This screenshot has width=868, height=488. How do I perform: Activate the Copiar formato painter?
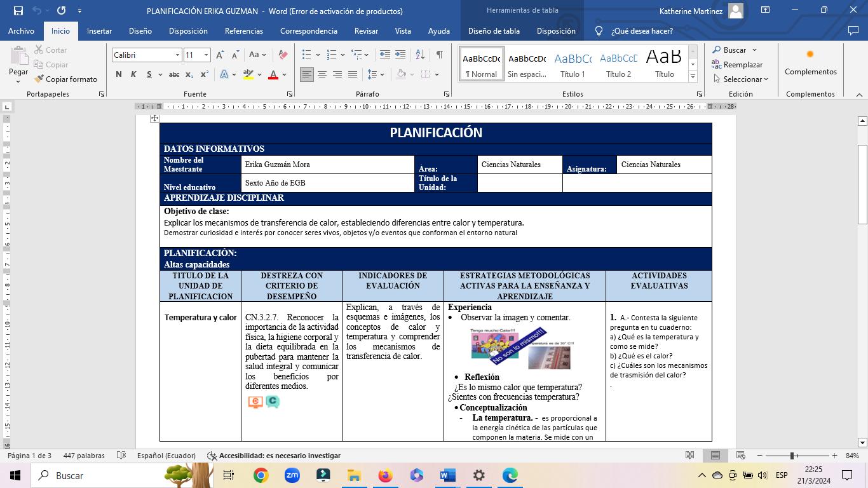[66, 79]
